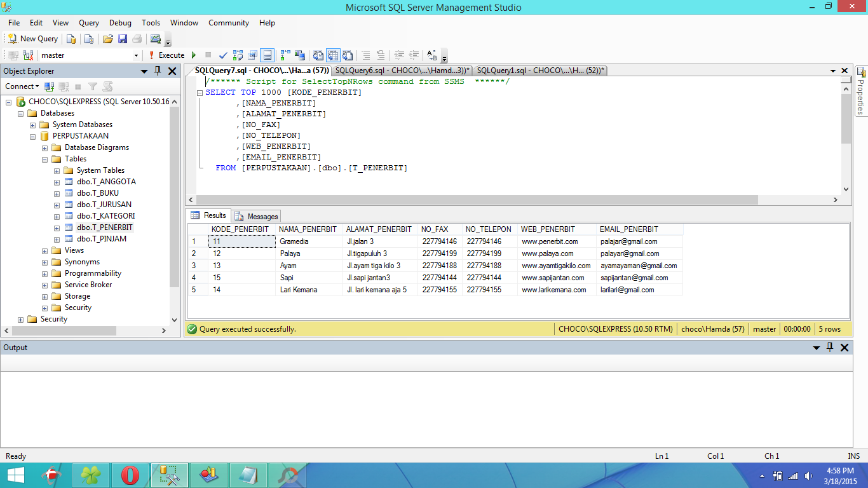This screenshot has width=868, height=488.
Task: Open the Query menu
Action: point(89,23)
